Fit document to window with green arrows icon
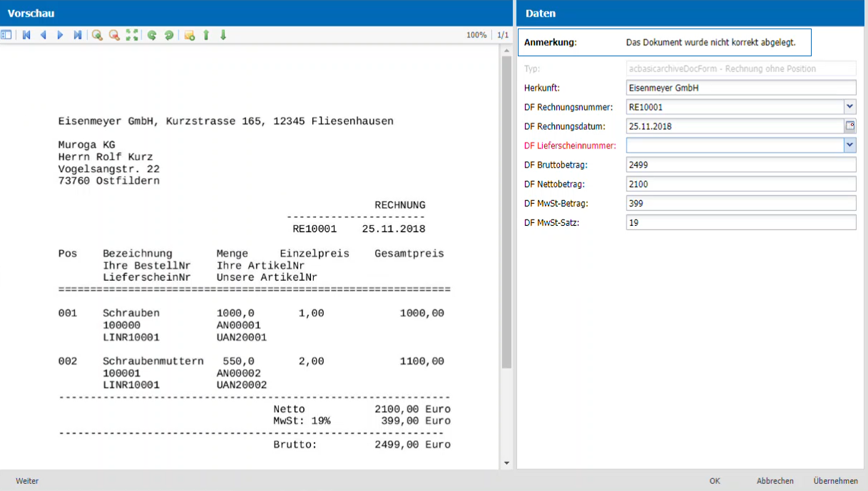Image resolution: width=868 pixels, height=491 pixels. 132,35
